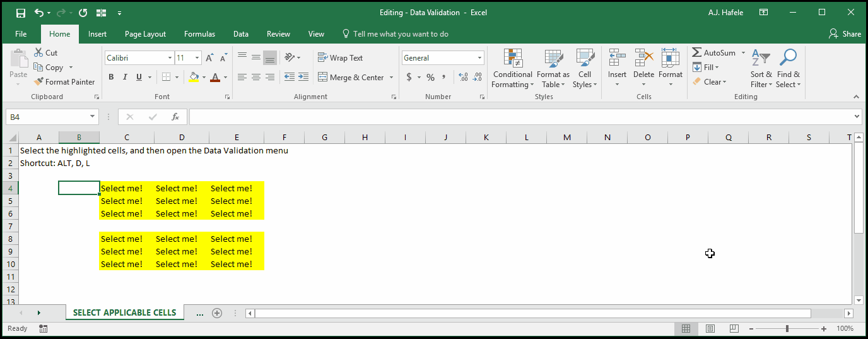Screen dimensions: 868x339
Task: Expand the Name Box dropdown for B4
Action: (93, 117)
